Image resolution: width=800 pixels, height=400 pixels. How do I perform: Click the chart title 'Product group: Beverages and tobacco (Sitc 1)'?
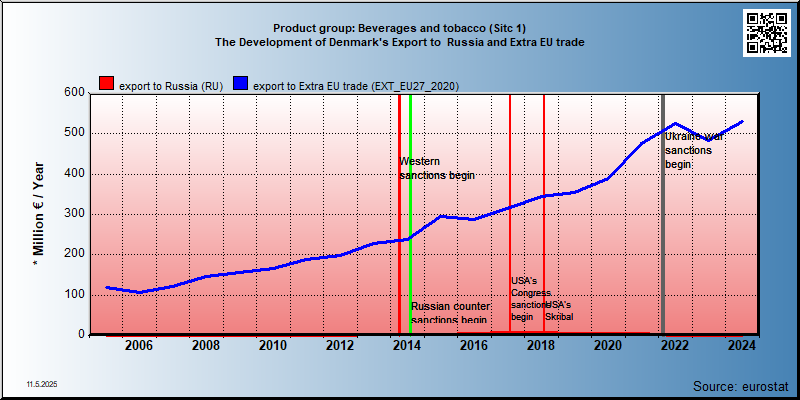click(x=399, y=28)
